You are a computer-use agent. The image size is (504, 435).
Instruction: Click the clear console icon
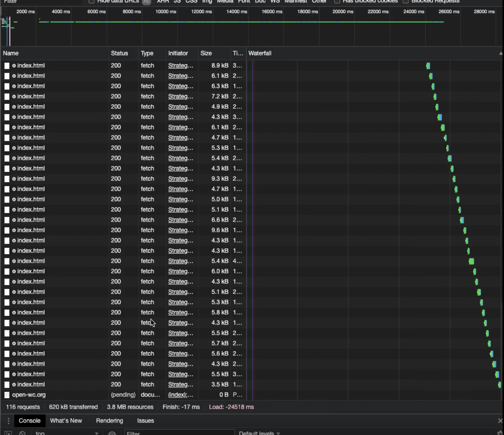pos(22,433)
